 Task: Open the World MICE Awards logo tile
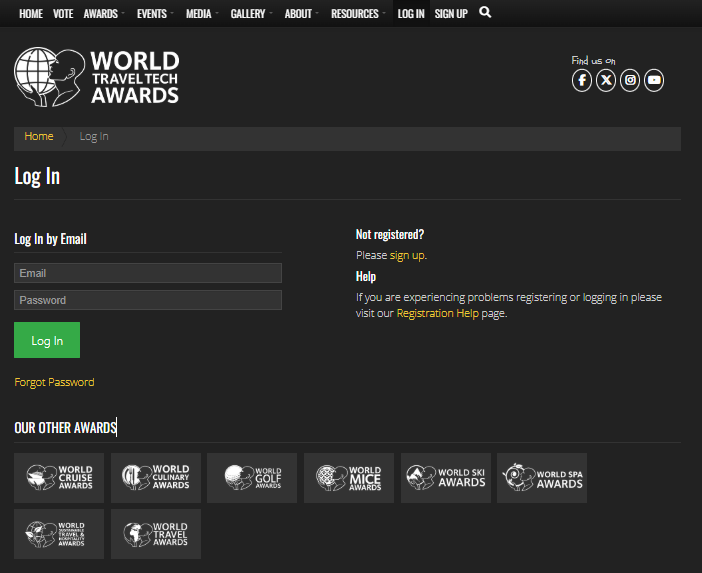pos(349,478)
